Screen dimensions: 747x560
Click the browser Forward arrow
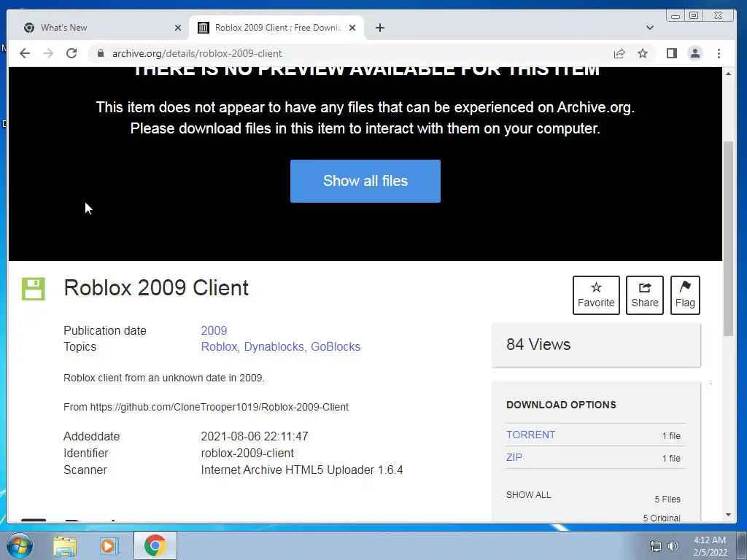48,53
